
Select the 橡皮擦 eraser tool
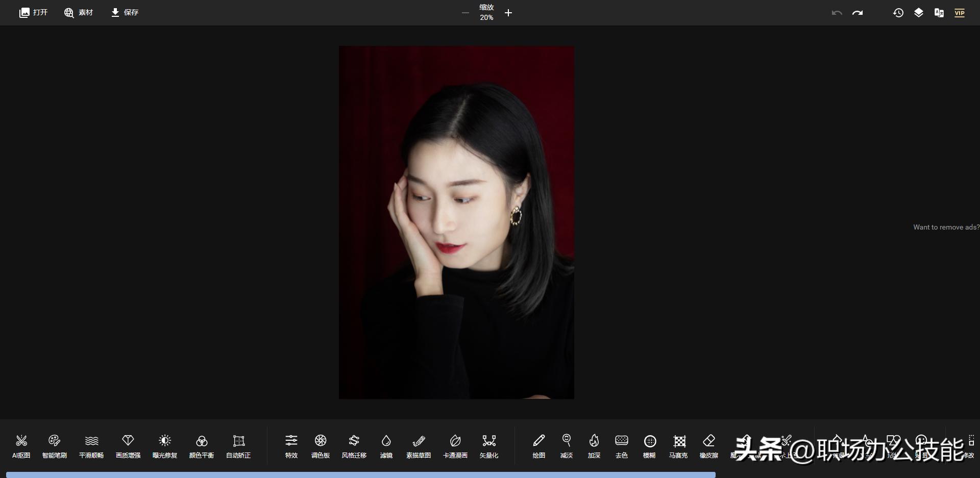pos(709,446)
